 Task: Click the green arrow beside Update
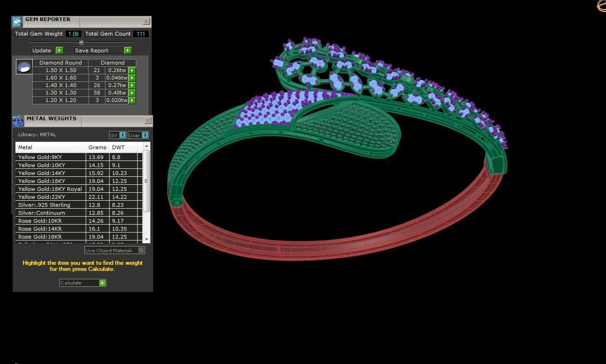pos(59,50)
